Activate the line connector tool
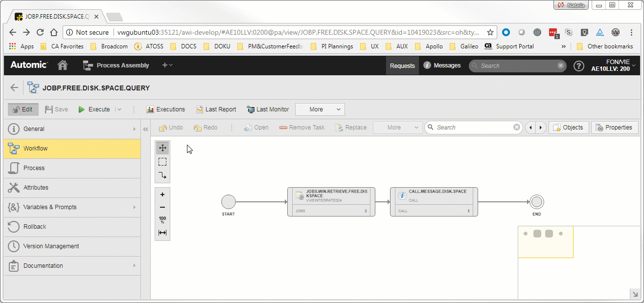Viewport: 644px width, 303px height. [162, 175]
